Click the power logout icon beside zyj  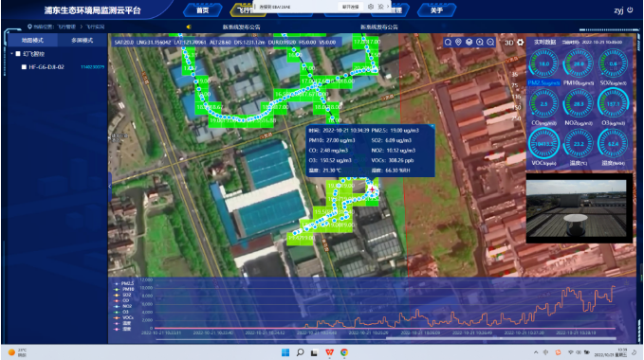click(x=631, y=9)
